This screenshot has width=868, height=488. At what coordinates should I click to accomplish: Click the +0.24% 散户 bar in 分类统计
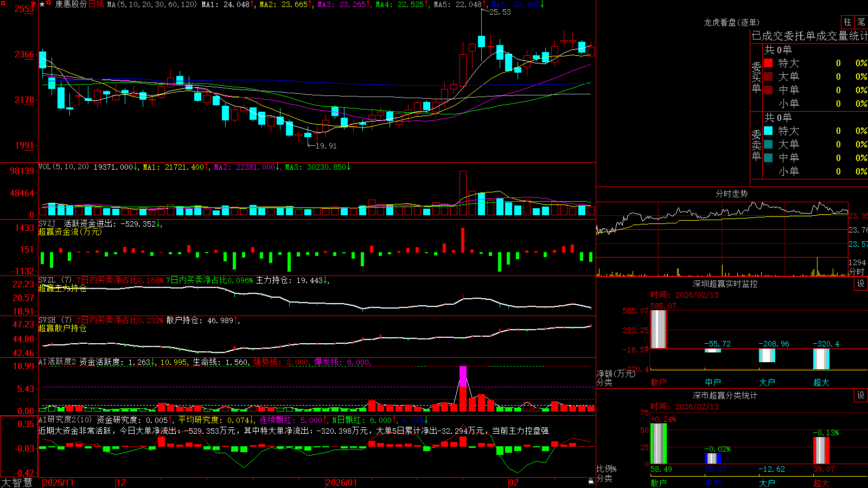coord(659,444)
